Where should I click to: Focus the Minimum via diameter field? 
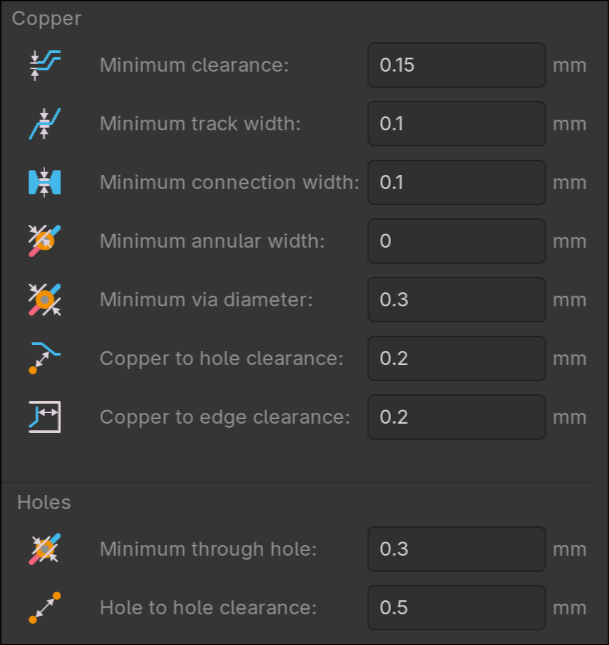(456, 300)
